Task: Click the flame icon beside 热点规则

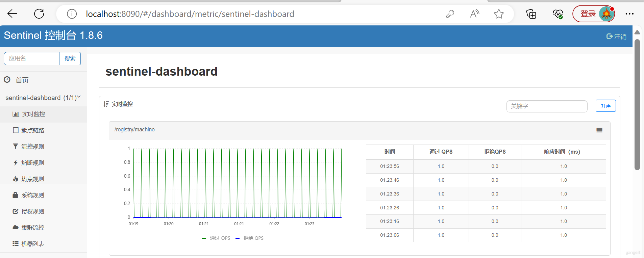Action: (x=15, y=179)
